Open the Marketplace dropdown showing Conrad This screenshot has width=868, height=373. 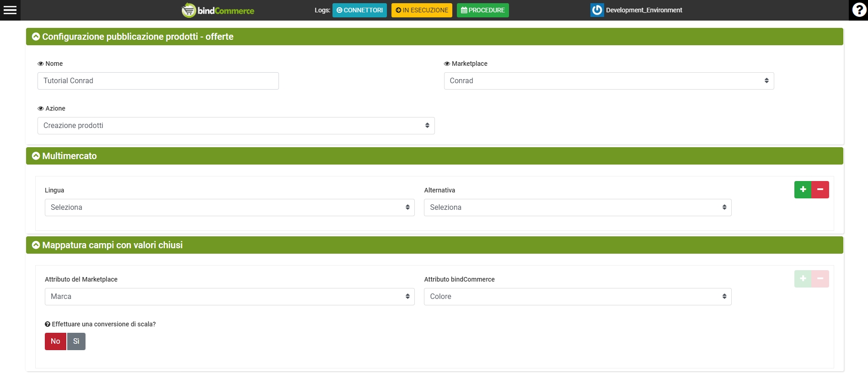(x=608, y=81)
